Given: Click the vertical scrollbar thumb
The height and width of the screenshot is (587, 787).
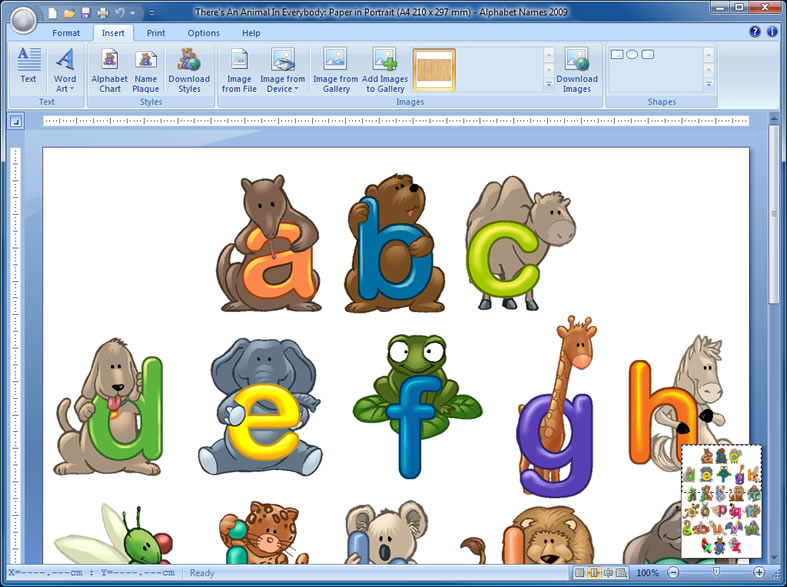Looking at the screenshot, I should pyautogui.click(x=773, y=214).
